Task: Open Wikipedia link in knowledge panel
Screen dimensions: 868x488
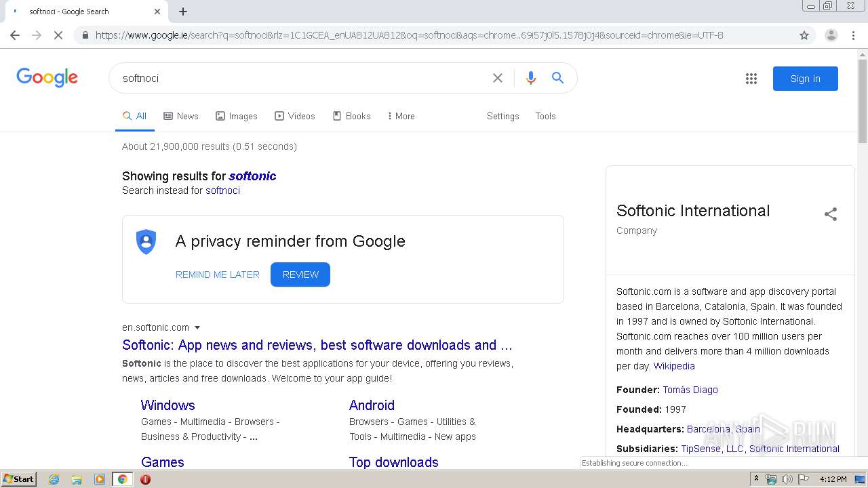Action: (674, 366)
